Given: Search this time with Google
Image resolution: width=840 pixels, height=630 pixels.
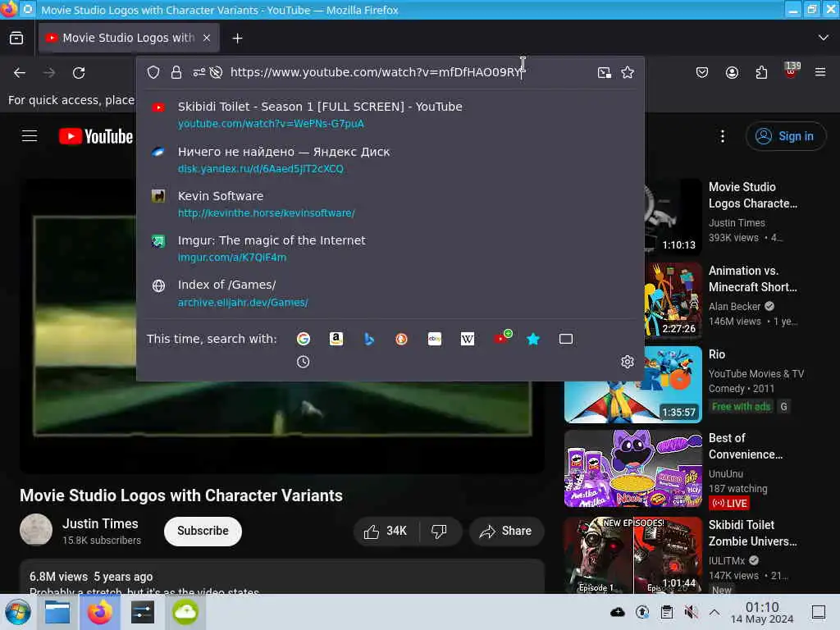Looking at the screenshot, I should 304,339.
